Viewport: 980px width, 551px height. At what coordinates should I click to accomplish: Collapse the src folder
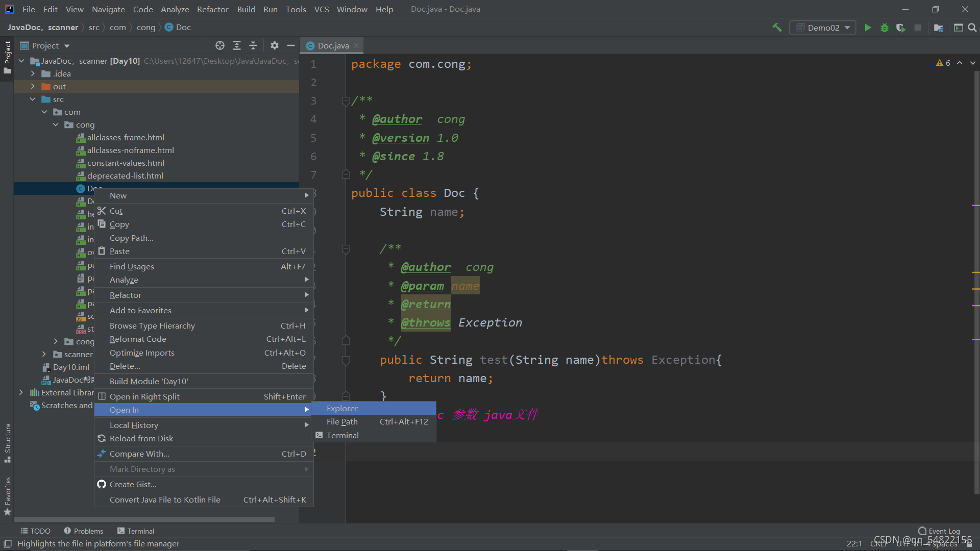(x=33, y=99)
